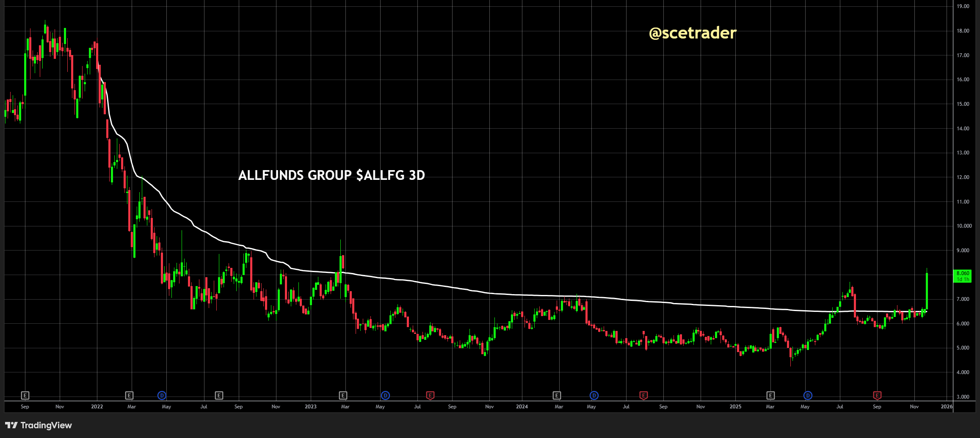The width and height of the screenshot is (980, 438).
Task: Click the 2025 label on the time axis
Action: click(x=735, y=407)
